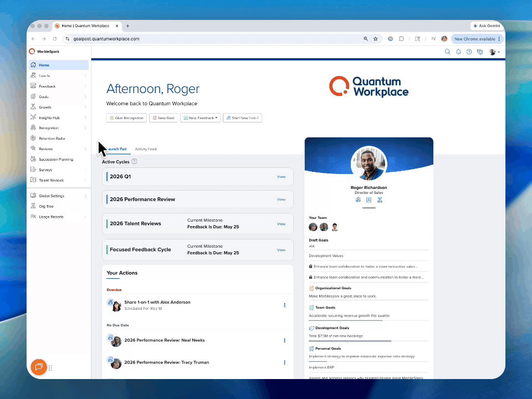Click the Reviews sidebar icon

pyautogui.click(x=33, y=149)
